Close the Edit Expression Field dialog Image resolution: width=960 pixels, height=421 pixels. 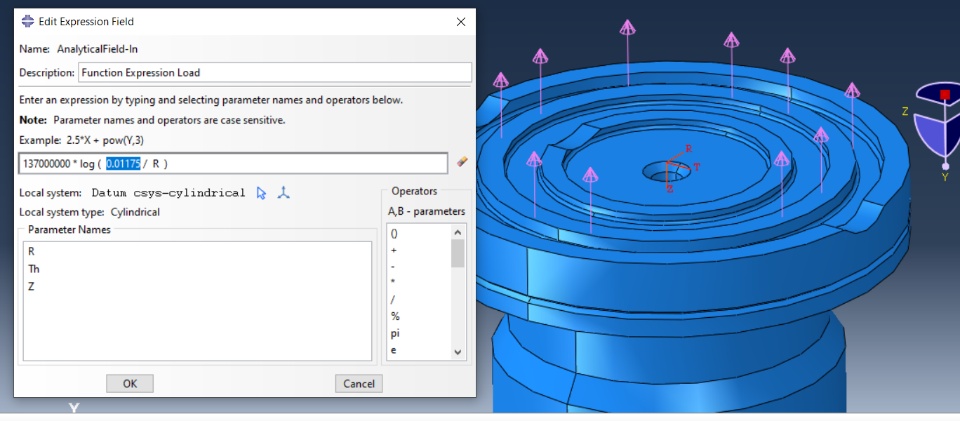point(461,22)
